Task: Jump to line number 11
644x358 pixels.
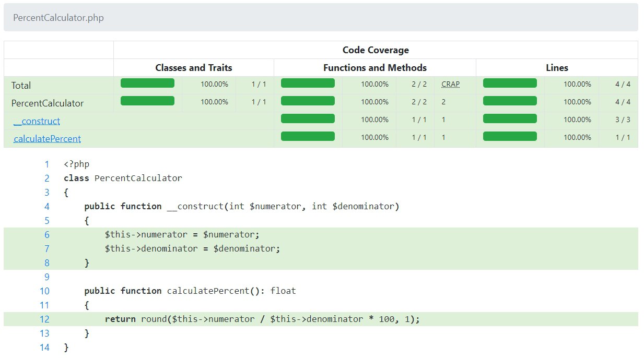Action: [44, 305]
